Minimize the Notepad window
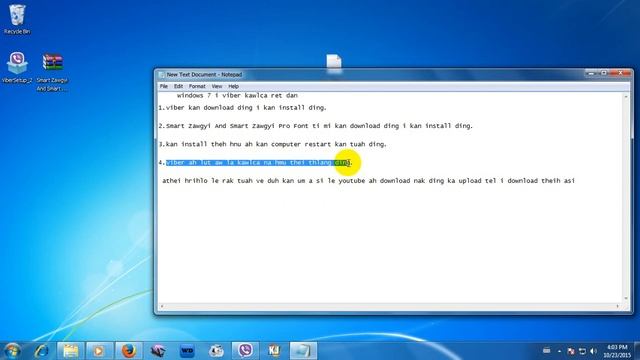The width and height of the screenshot is (640, 360). 591,73
